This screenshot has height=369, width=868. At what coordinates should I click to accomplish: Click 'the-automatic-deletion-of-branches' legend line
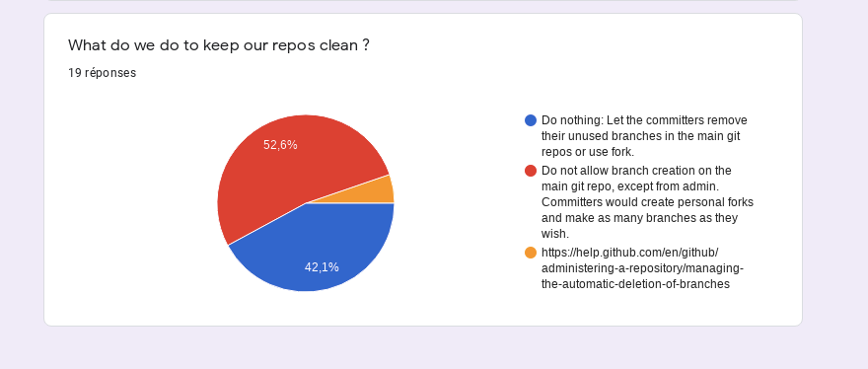635,284
